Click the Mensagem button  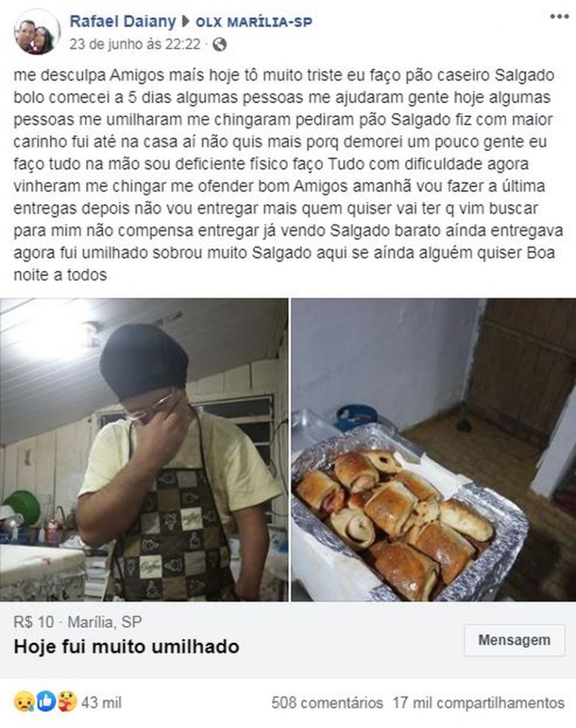[514, 640]
